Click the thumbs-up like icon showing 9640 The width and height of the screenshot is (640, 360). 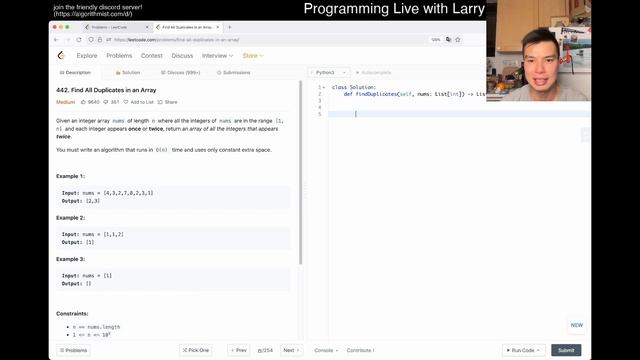click(83, 102)
